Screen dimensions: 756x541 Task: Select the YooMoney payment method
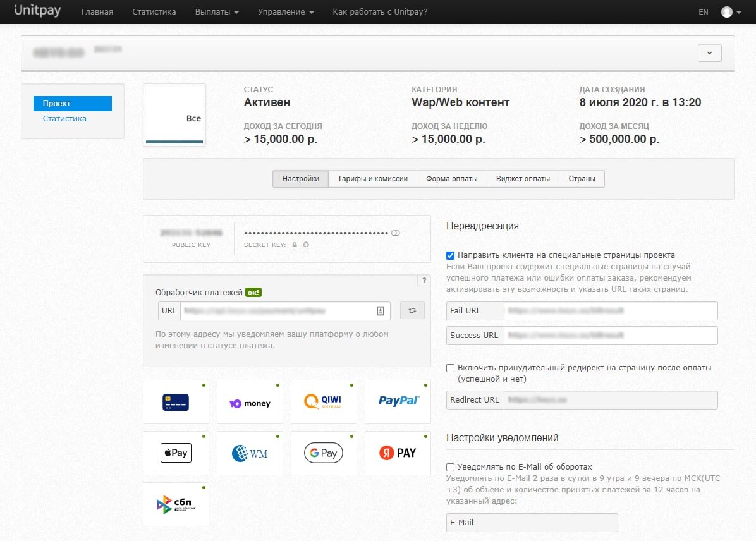250,402
